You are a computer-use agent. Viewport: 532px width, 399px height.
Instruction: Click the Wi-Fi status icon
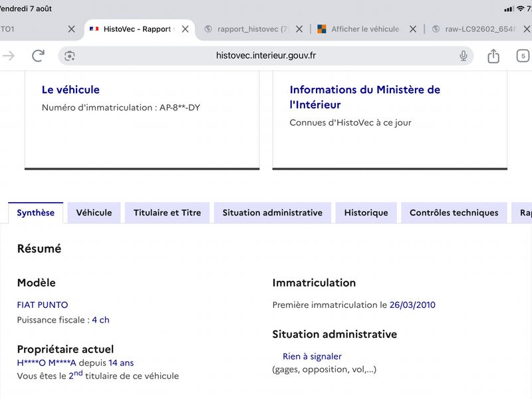point(520,9)
